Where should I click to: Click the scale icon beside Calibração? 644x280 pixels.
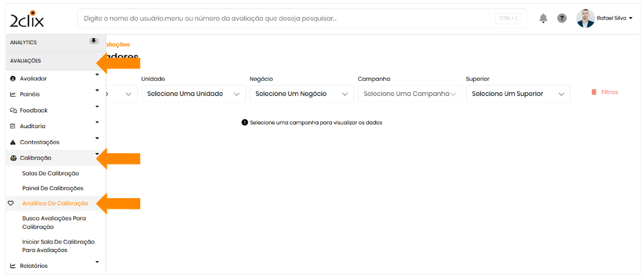[13, 158]
